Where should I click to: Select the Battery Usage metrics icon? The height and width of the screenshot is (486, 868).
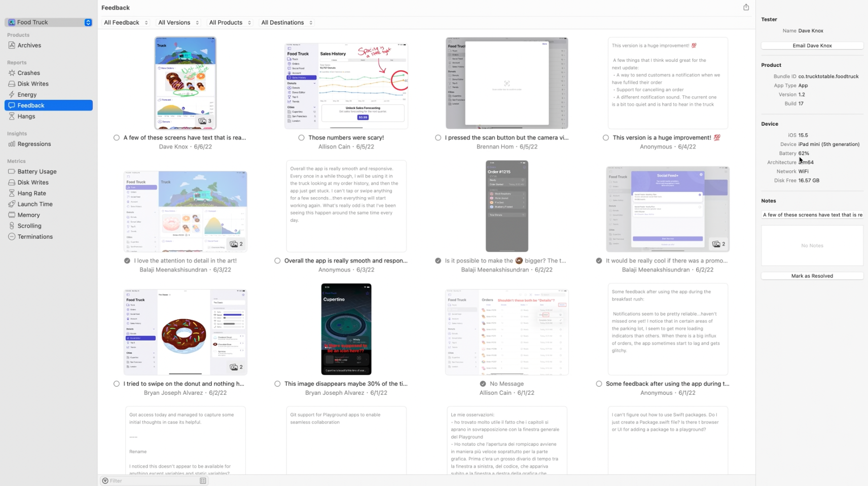12,171
